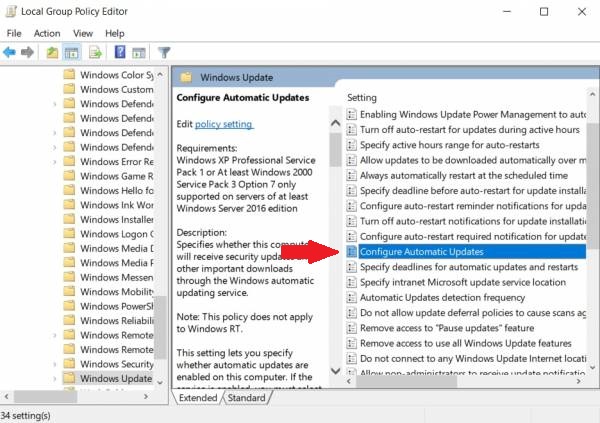
Task: Toggle the Show/Hide console tree icon
Action: (72, 52)
